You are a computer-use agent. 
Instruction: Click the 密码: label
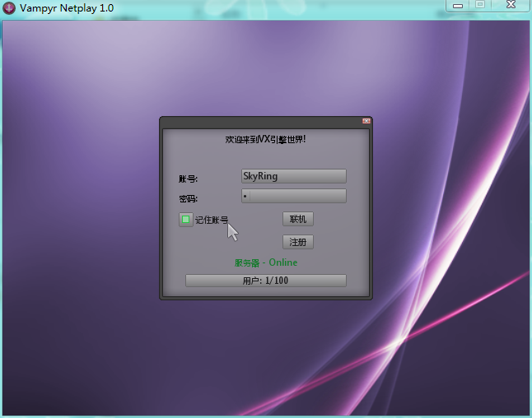188,198
